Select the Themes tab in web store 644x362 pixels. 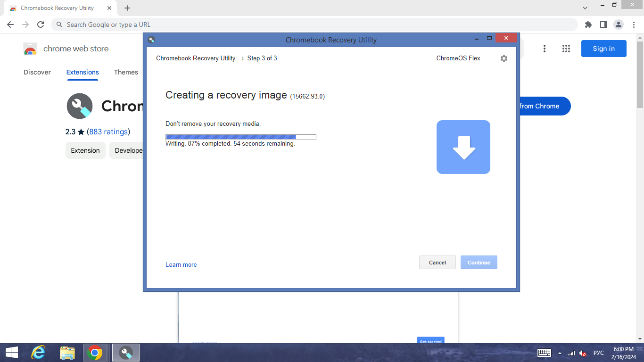[126, 72]
